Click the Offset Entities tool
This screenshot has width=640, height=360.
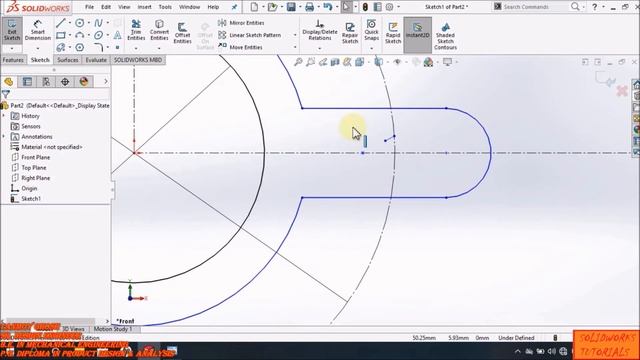(x=182, y=33)
